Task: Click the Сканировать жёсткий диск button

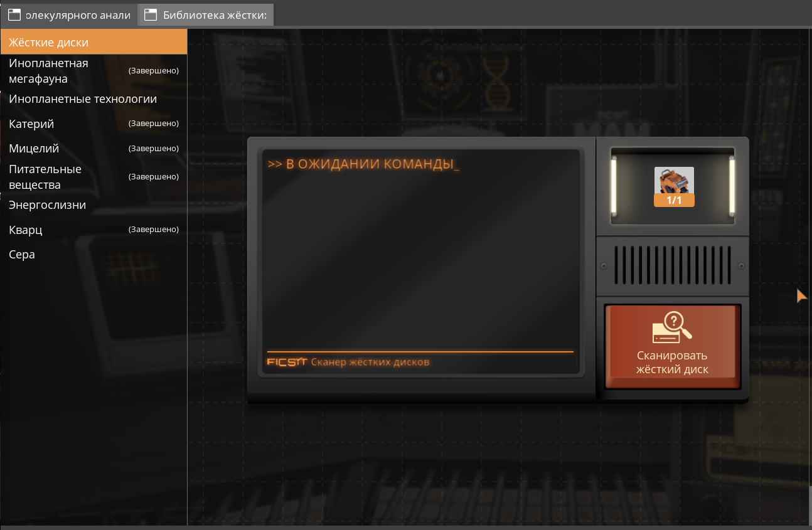Action: coord(672,347)
